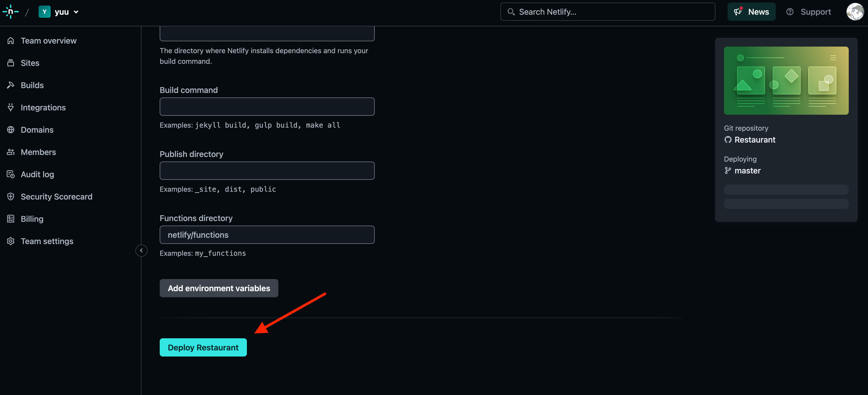This screenshot has width=868, height=395.
Task: Click the Team settings gear icon
Action: (x=11, y=241)
